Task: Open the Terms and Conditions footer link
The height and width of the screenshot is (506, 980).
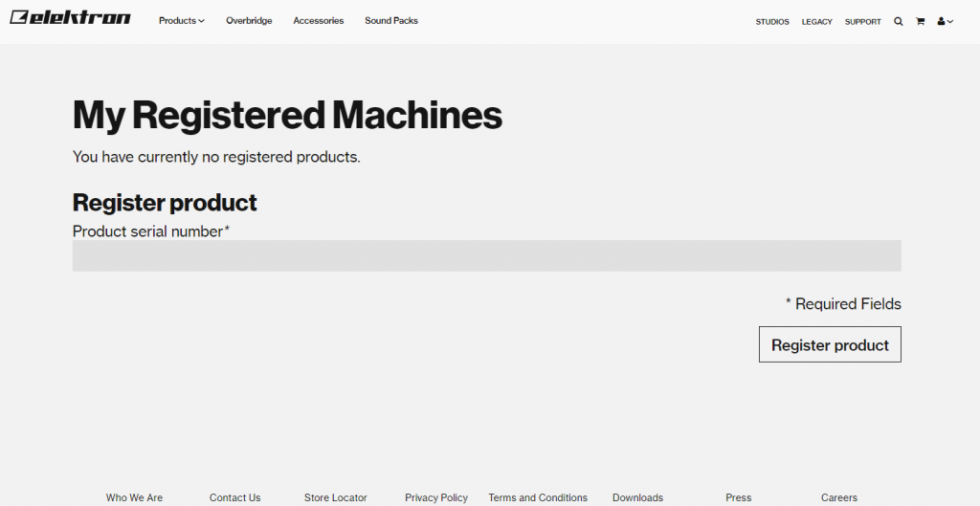Action: click(538, 498)
